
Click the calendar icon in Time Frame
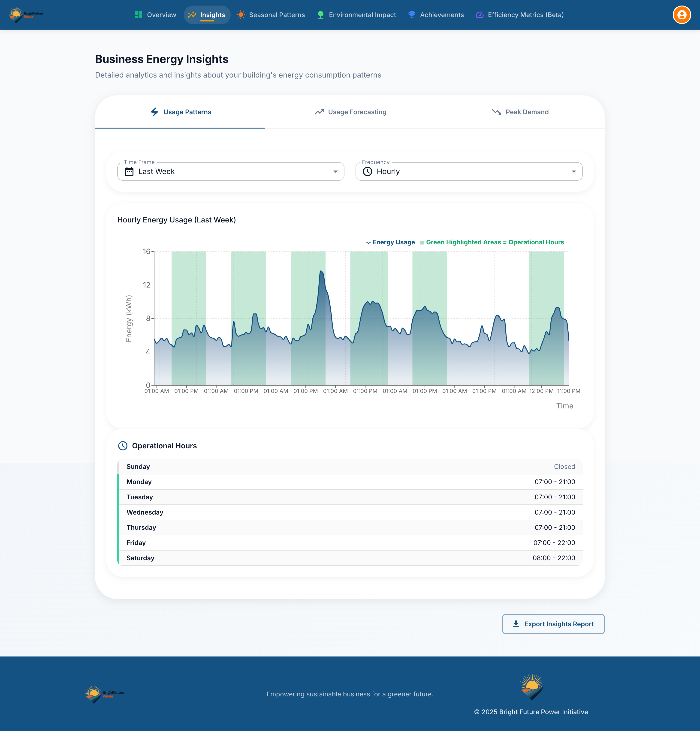click(129, 172)
